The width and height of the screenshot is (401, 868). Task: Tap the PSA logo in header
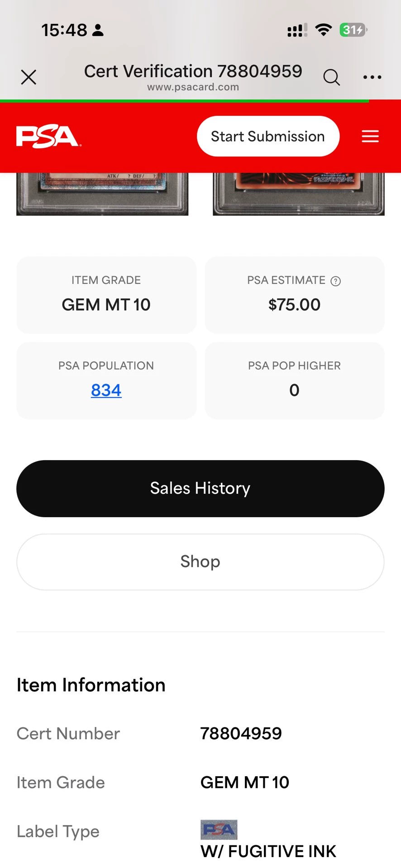pyautogui.click(x=49, y=137)
